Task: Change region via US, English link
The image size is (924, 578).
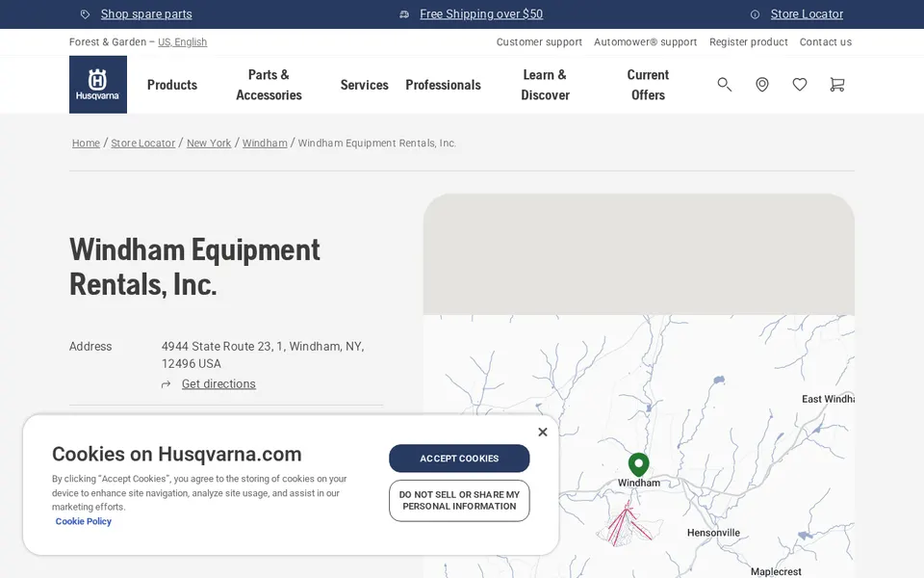Action: 182,41
